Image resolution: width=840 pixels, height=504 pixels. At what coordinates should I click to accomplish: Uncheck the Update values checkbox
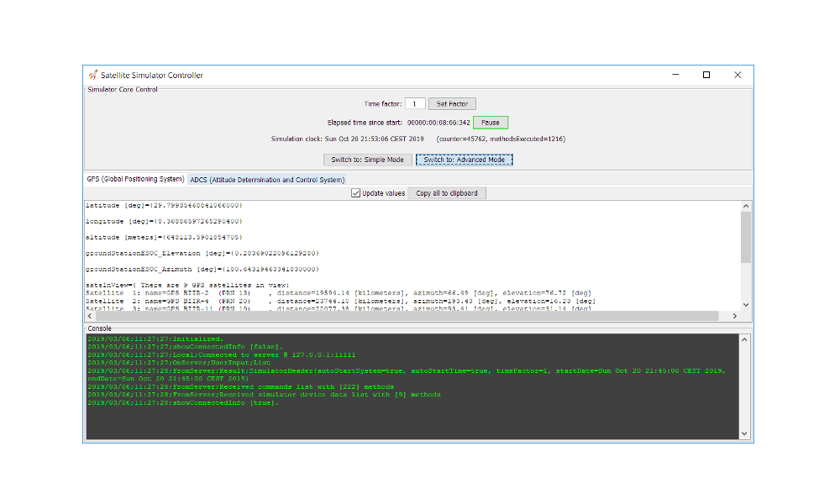(x=355, y=193)
